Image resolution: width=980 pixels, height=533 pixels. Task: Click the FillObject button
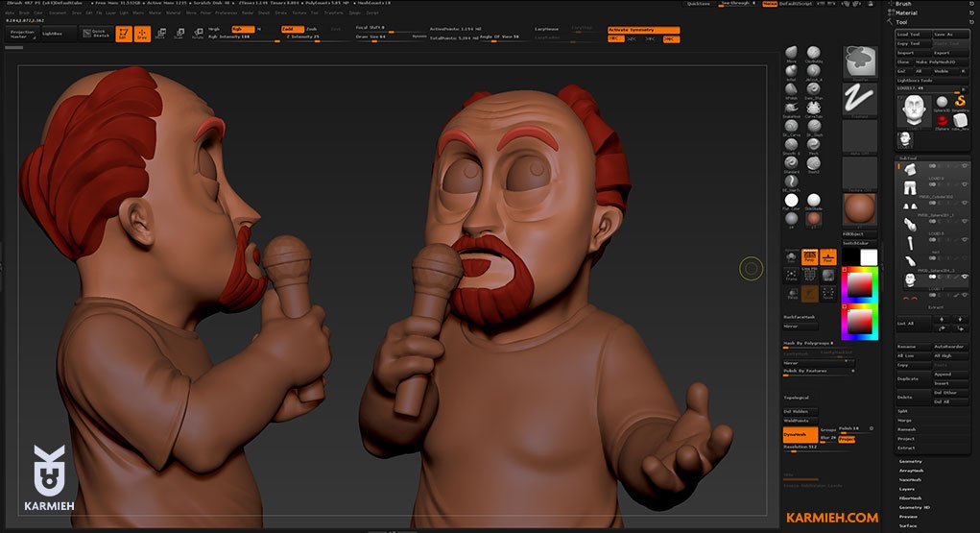[x=859, y=234]
